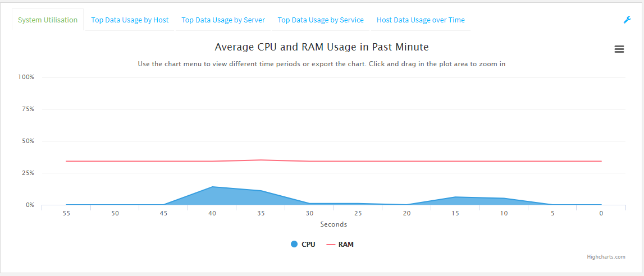The height and width of the screenshot is (276, 644).
Task: Switch to System Utilisation tab
Action: click(48, 20)
